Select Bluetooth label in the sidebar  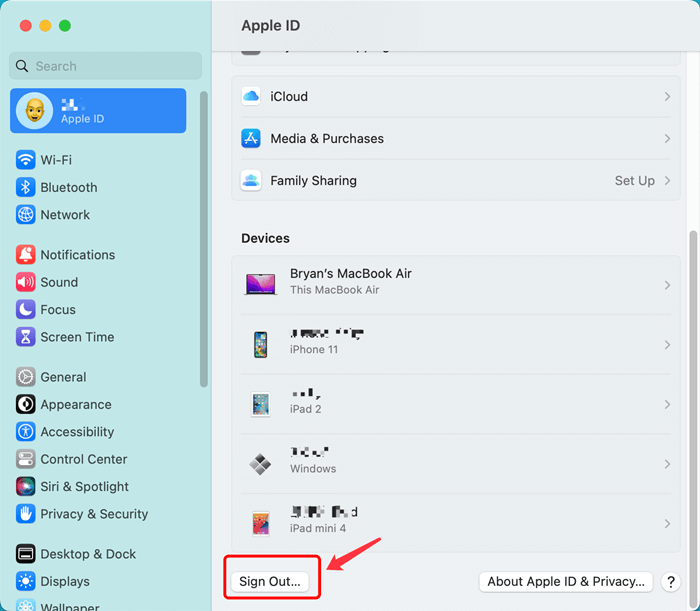[x=69, y=187]
